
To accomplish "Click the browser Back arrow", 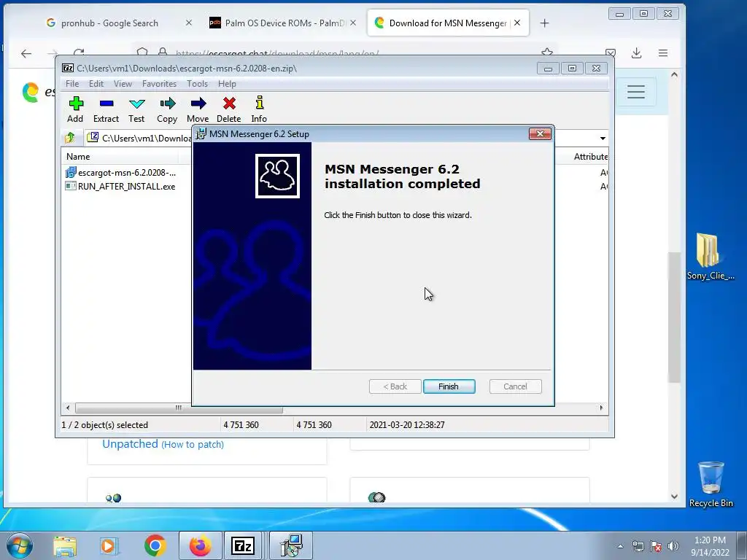I will tap(26, 53).
